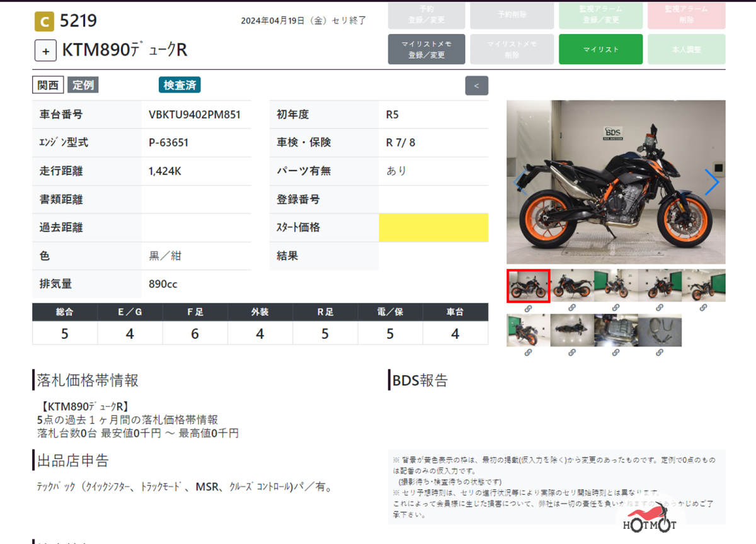Select the spare parts on mat thumbnail
The width and height of the screenshot is (756, 544).
pyautogui.click(x=660, y=330)
